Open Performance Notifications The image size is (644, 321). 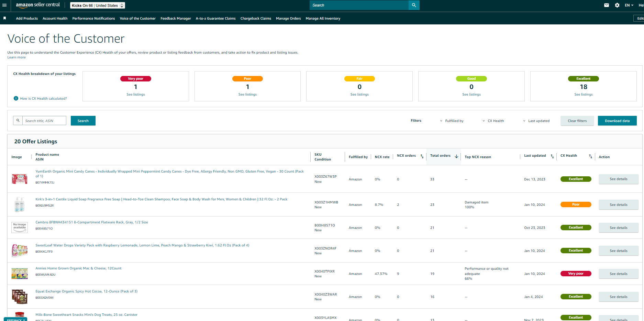93,19
